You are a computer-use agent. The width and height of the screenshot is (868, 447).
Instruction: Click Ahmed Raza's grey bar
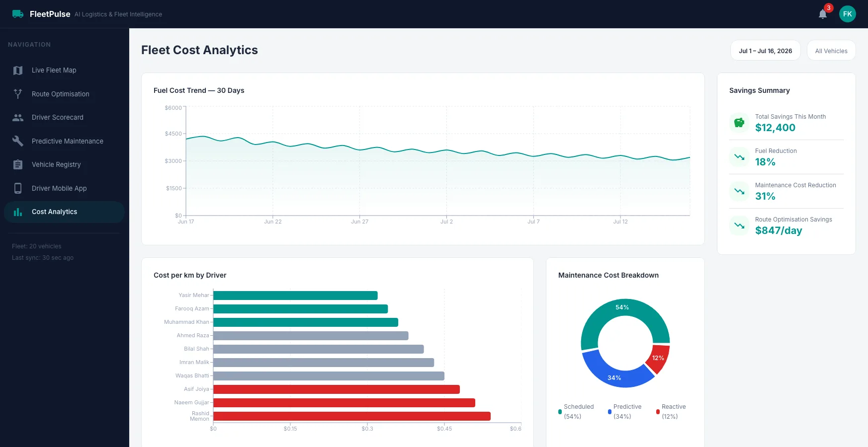pos(311,336)
